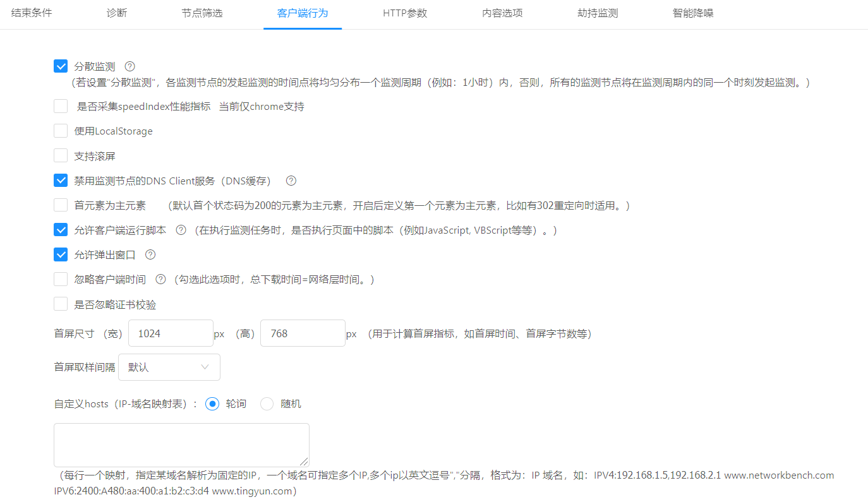Click help icon beside 允许弹出窗口

tap(150, 255)
